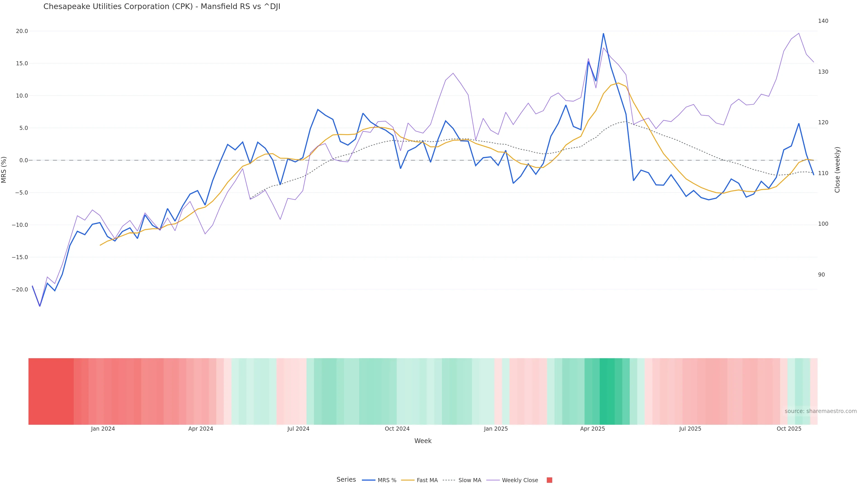Viewport: 868px width, 488px height.
Task: Click the red square legend swatch
Action: coord(549,480)
